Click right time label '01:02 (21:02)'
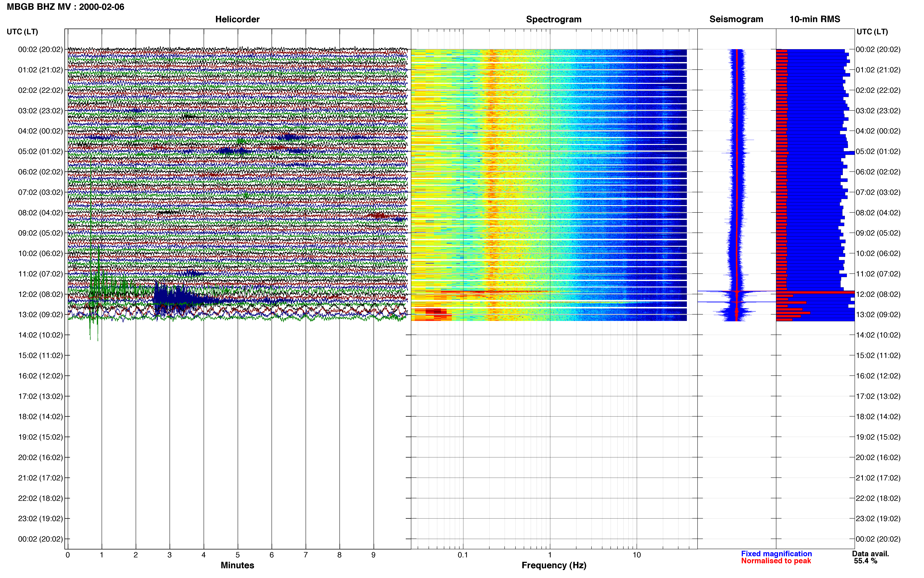Image resolution: width=924 pixels, height=578 pixels. tap(878, 70)
